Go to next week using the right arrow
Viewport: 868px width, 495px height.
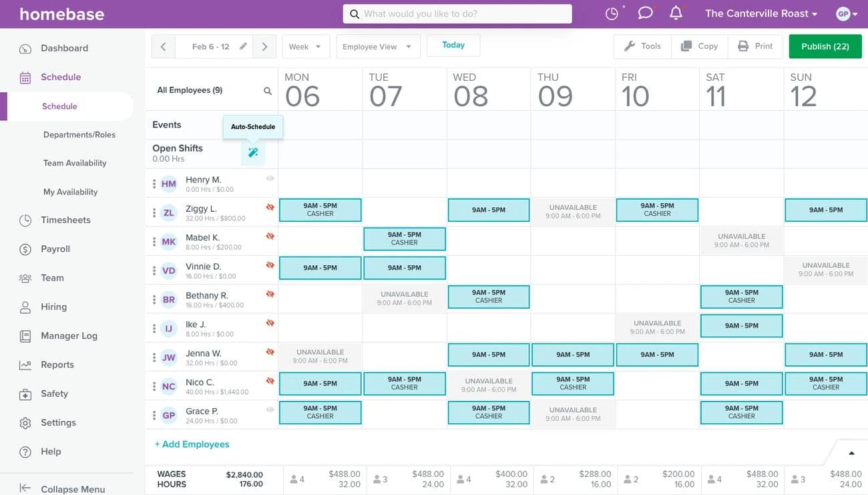pos(264,47)
